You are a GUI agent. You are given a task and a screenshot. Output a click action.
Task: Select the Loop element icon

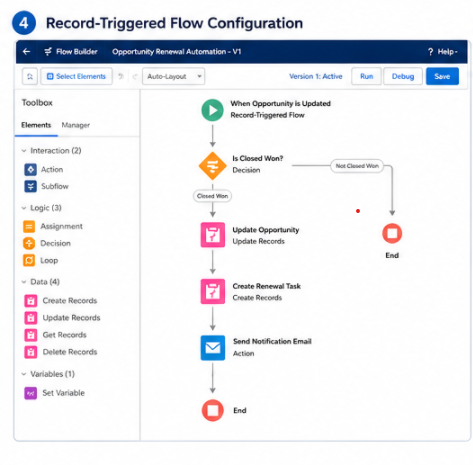[x=29, y=260]
